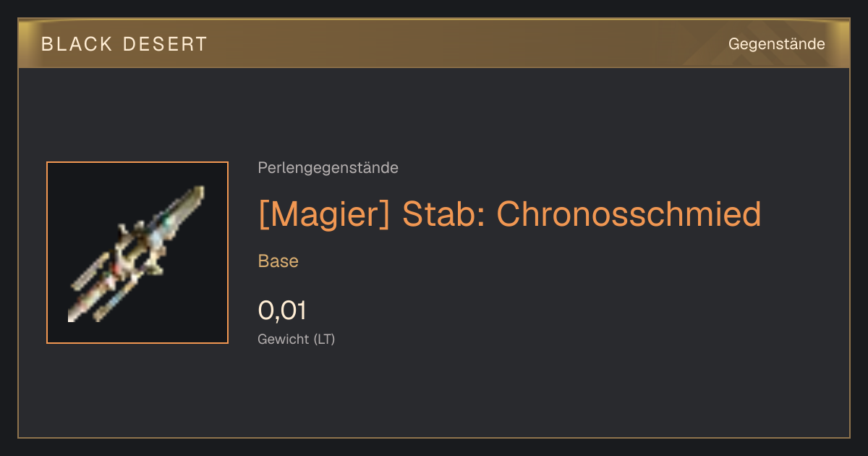
Task: Click the 0,01 weight value
Action: point(282,311)
